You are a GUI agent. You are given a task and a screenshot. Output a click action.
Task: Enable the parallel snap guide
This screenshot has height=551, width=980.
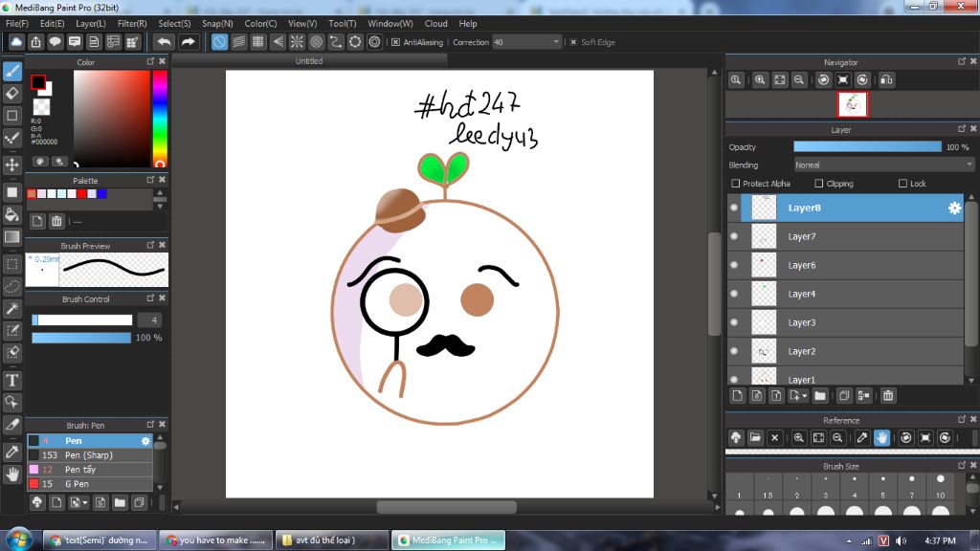pos(238,42)
